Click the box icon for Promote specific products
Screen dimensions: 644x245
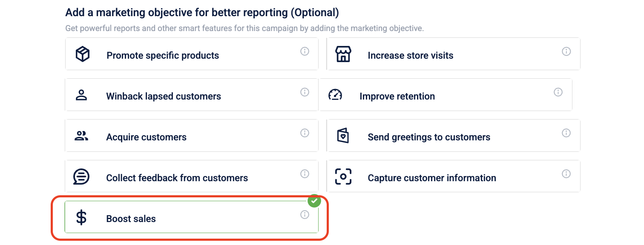82,54
